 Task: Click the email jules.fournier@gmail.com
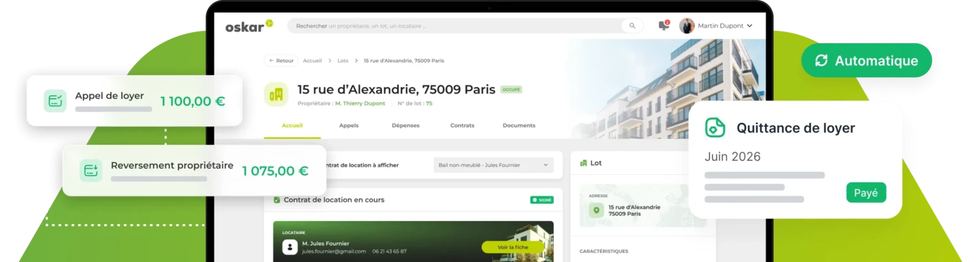coord(334,252)
